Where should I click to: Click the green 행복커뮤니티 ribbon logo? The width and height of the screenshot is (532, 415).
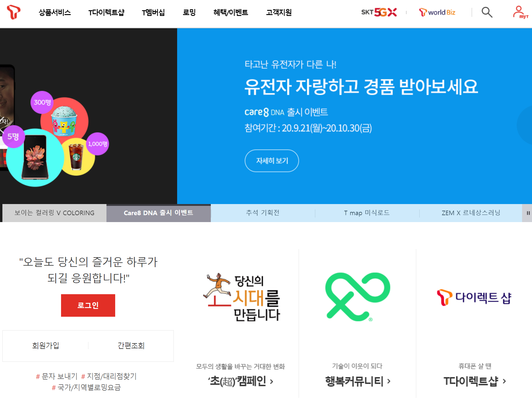[x=358, y=297]
